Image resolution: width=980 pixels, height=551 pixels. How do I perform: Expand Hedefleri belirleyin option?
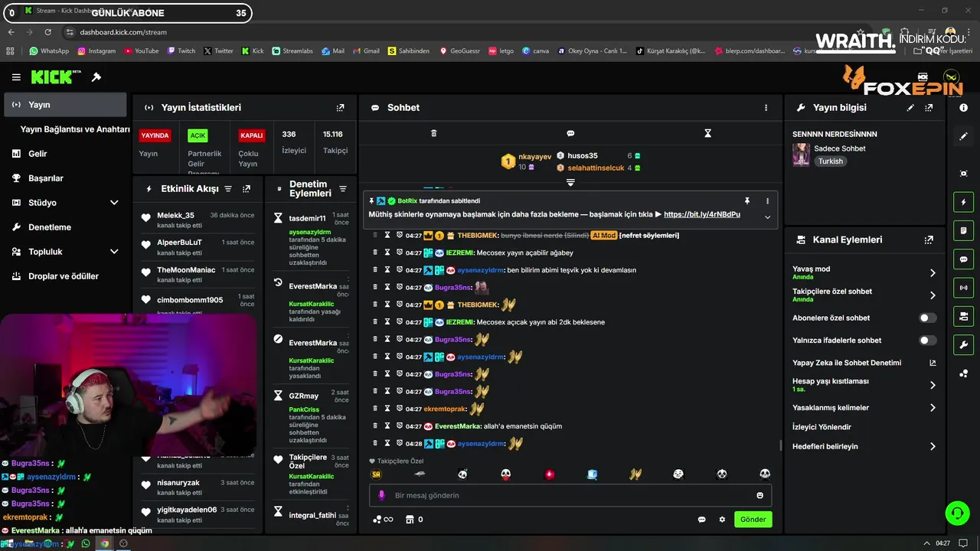tap(933, 446)
